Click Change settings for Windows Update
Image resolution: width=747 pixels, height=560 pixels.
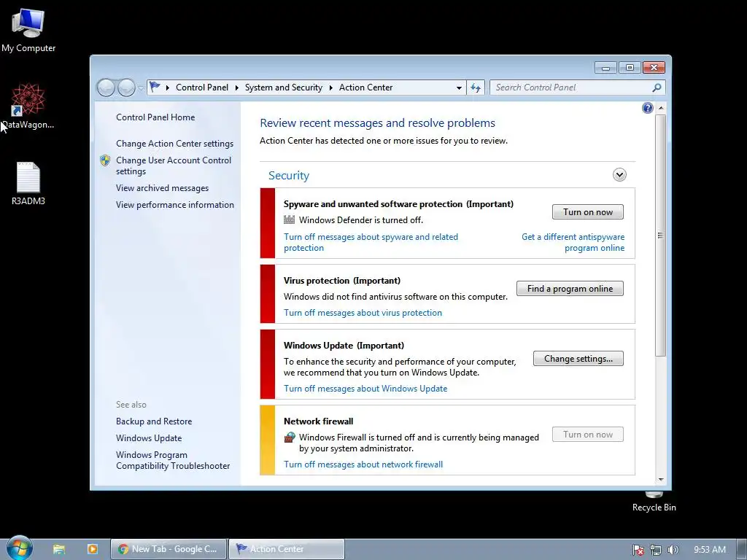click(x=578, y=359)
